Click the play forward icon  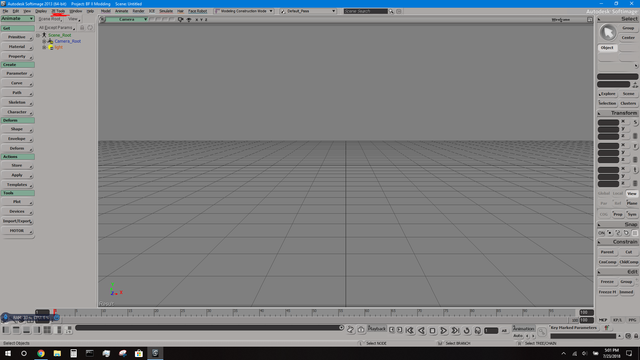pos(444,331)
